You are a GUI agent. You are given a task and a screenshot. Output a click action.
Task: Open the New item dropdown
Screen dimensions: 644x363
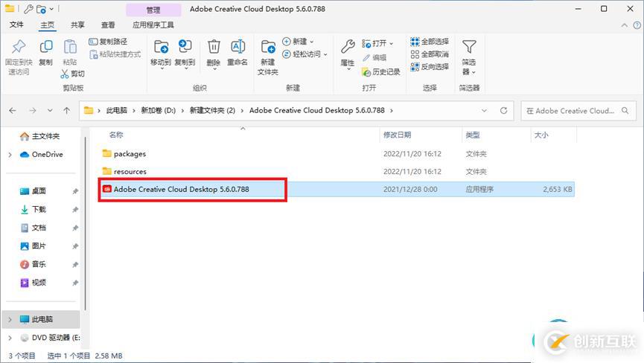(x=299, y=42)
